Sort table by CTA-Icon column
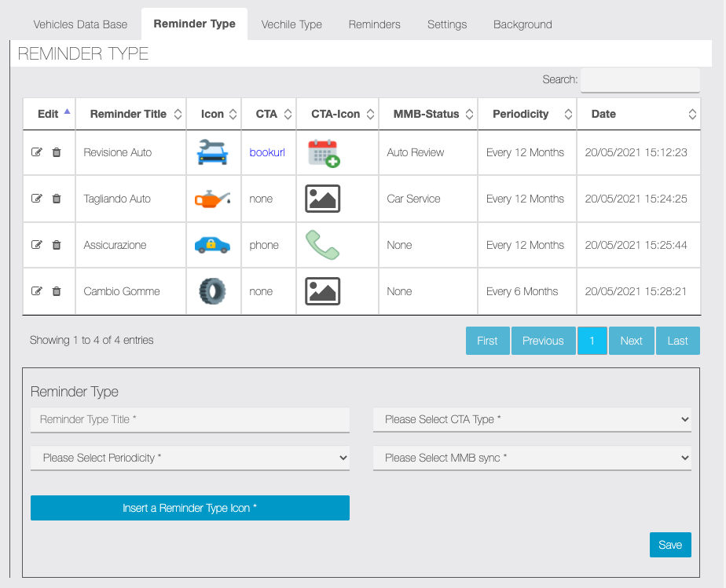 (338, 114)
